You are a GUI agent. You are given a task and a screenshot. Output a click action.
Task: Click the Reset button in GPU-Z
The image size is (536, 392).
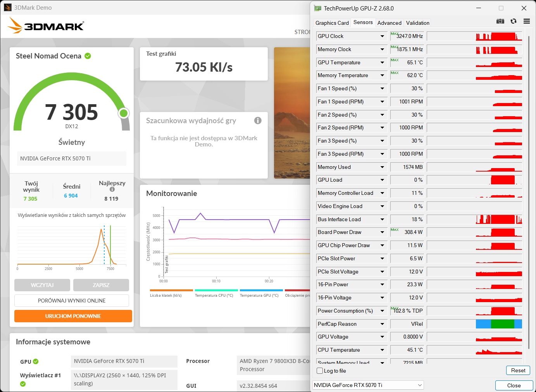click(518, 370)
